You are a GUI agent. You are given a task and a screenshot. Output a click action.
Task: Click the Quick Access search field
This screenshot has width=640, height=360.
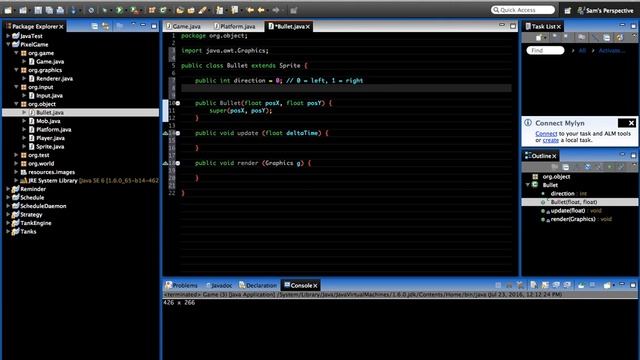point(523,10)
